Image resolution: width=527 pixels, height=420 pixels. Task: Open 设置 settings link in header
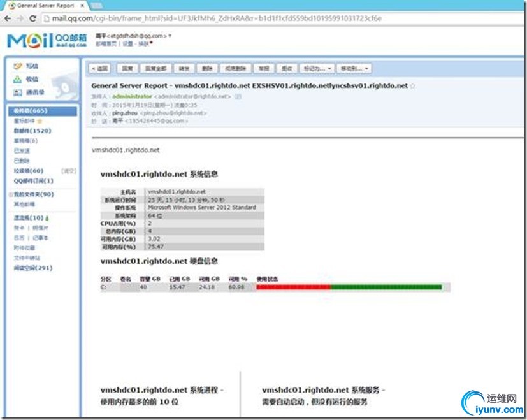point(127,44)
